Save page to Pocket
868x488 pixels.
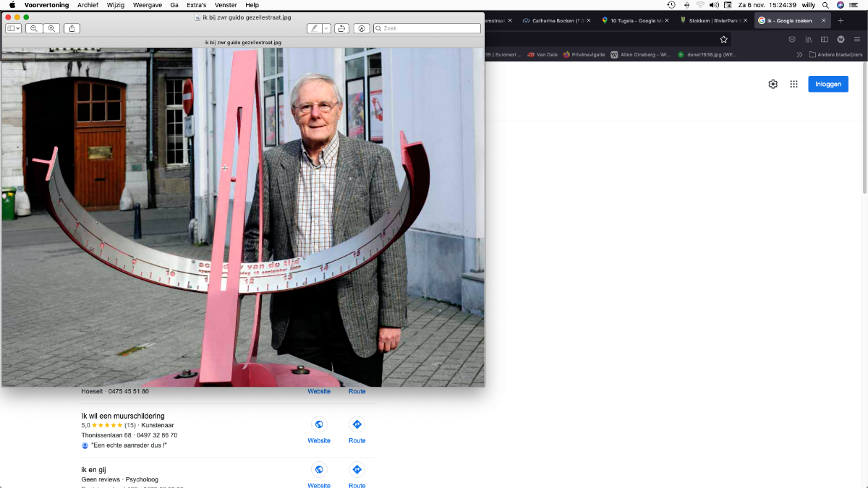pos(792,39)
